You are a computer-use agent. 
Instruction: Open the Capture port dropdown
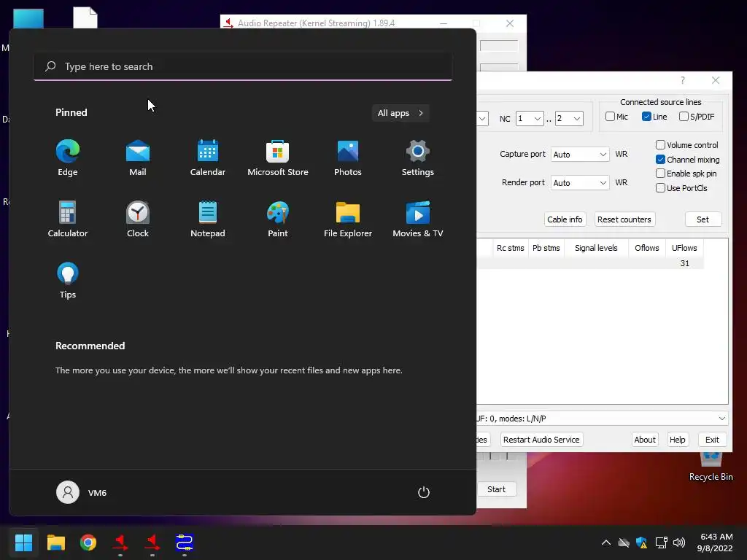[x=580, y=155]
